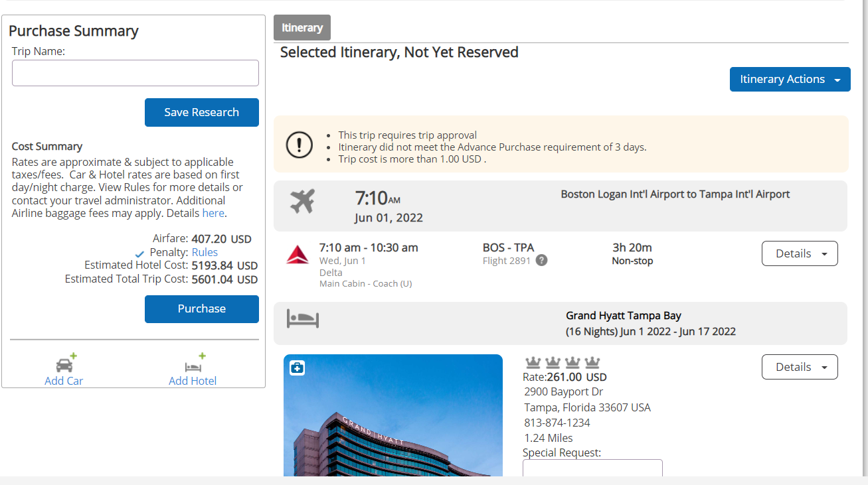Expand the Itinerary Actions dropdown
The image size is (868, 485).
point(790,80)
